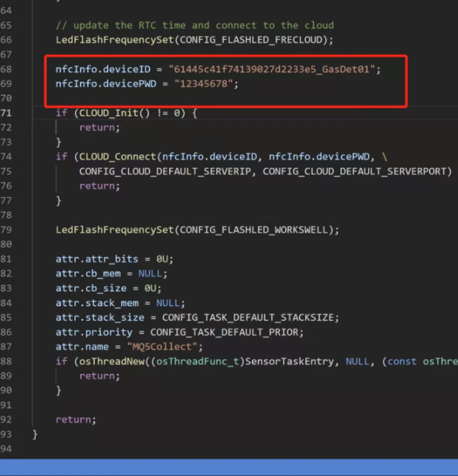Click CONFIG_FLASHLED_WORKSWELL argument

pos(254,230)
